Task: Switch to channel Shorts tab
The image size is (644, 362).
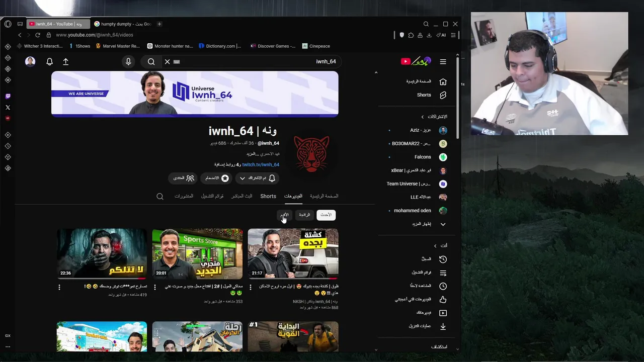Action: point(268,196)
